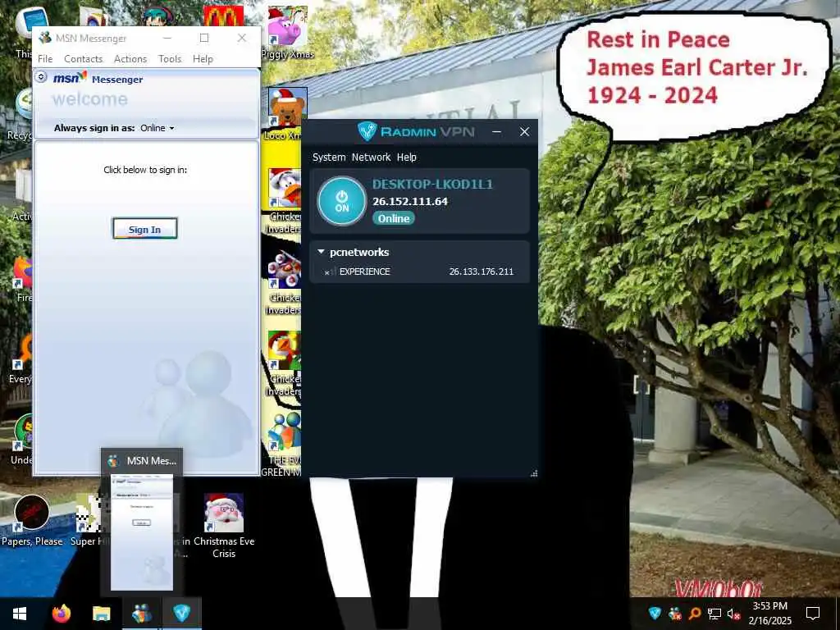Click the MSN Messenger taskbar preview thumbnail

[x=142, y=531]
